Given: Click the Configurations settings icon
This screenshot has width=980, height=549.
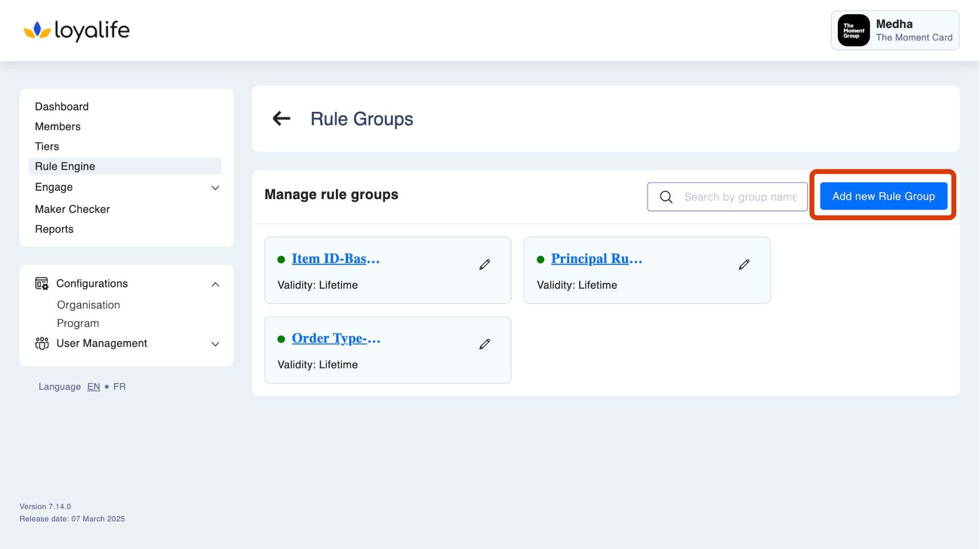Looking at the screenshot, I should tap(42, 283).
